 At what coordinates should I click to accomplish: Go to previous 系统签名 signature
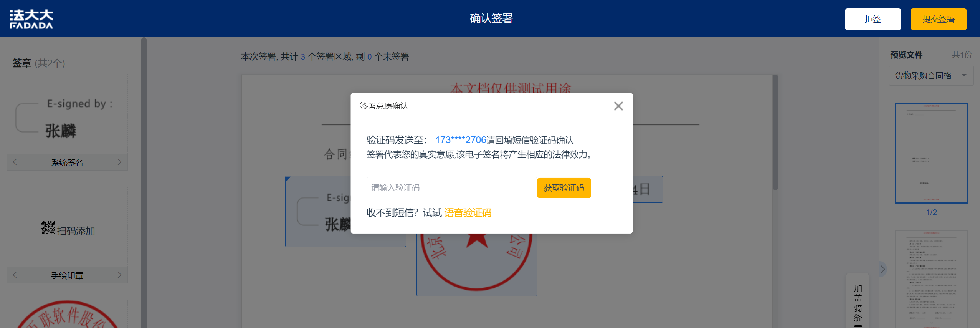(15, 162)
